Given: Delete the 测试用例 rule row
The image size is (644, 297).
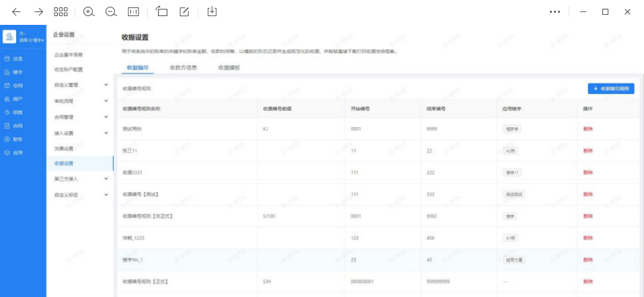Looking at the screenshot, I should [x=588, y=128].
